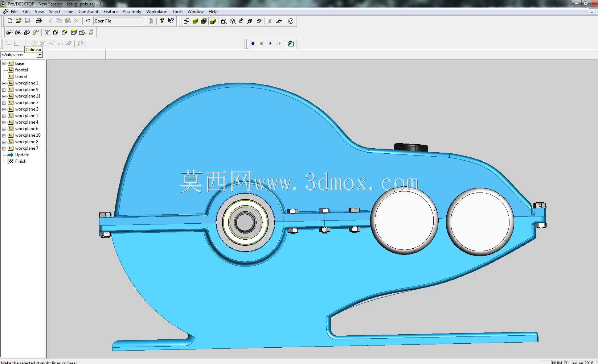Expand the base workplane node
The width and height of the screenshot is (598, 364).
(x=4, y=63)
